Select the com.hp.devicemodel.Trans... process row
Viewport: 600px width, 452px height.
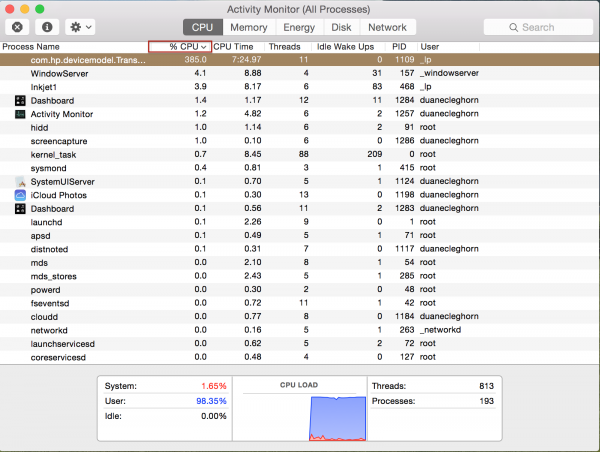point(300,60)
